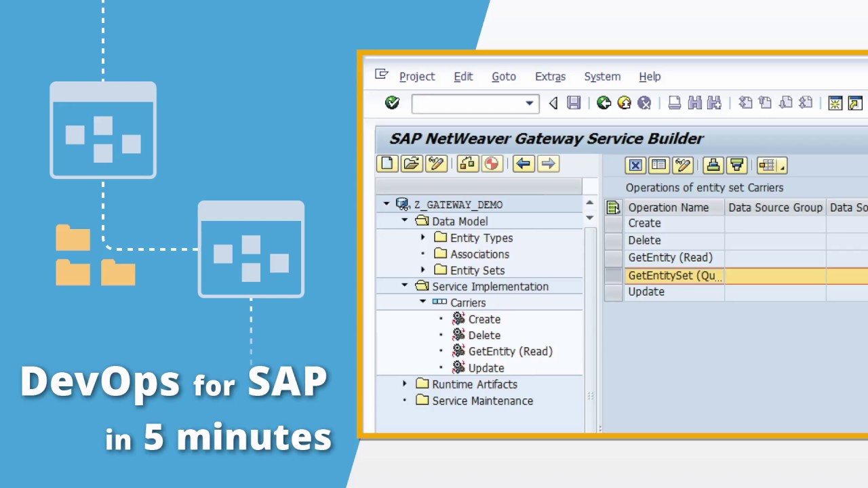The image size is (868, 488).
Task: Select the row selector for Update row
Action: coord(613,292)
